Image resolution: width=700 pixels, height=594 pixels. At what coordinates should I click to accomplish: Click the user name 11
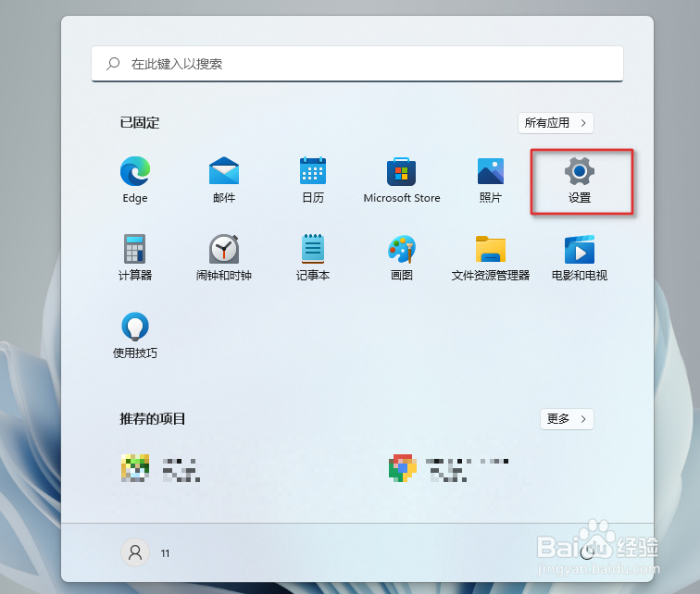[x=165, y=553]
